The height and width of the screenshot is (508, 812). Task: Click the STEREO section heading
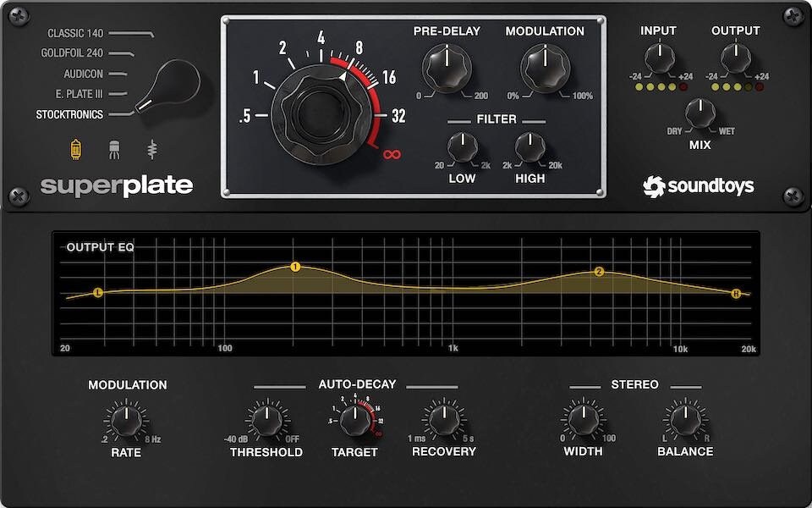(635, 384)
